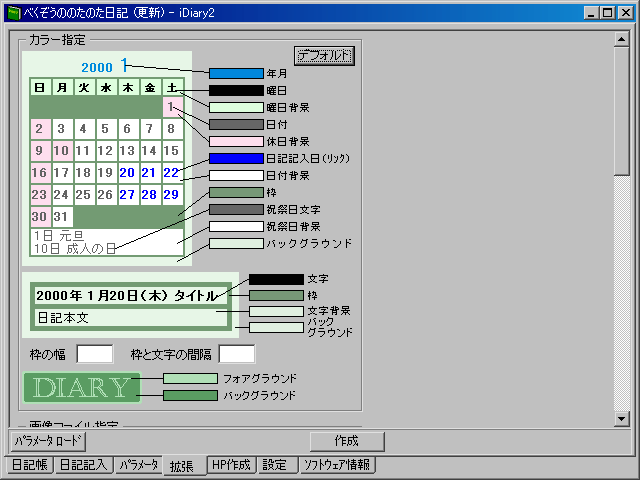
Task: Click the 祝祭日文字 gray color swatch
Action: click(236, 209)
